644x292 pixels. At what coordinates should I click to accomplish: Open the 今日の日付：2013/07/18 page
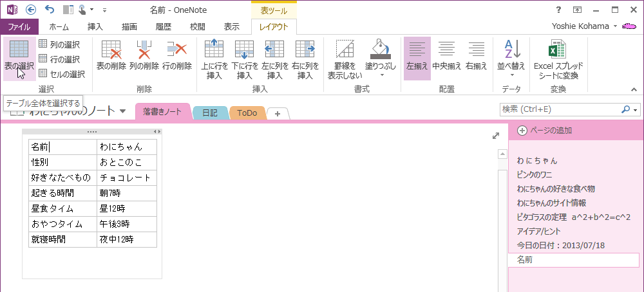point(561,246)
